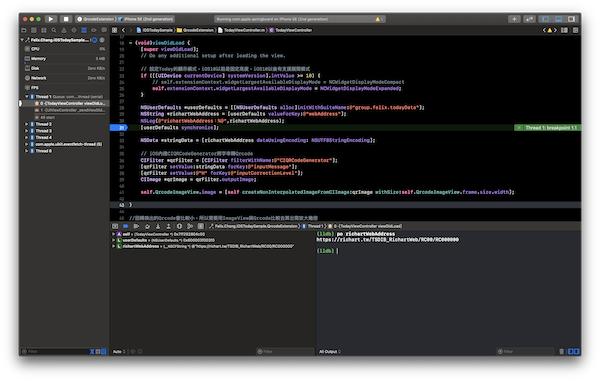Click the code review arrows button
The width and height of the screenshot is (600, 381).
[529, 19]
